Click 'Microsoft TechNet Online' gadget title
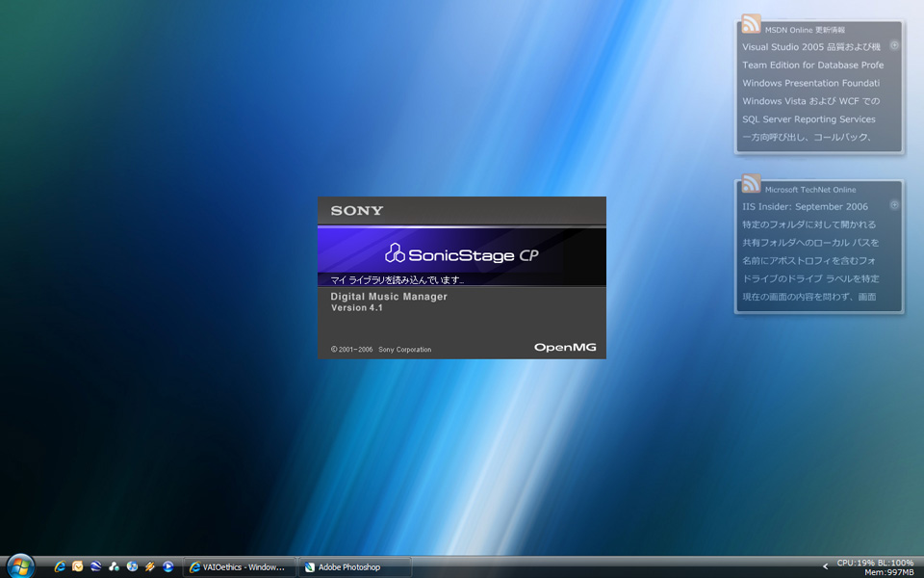Image resolution: width=924 pixels, height=578 pixels. tap(810, 190)
